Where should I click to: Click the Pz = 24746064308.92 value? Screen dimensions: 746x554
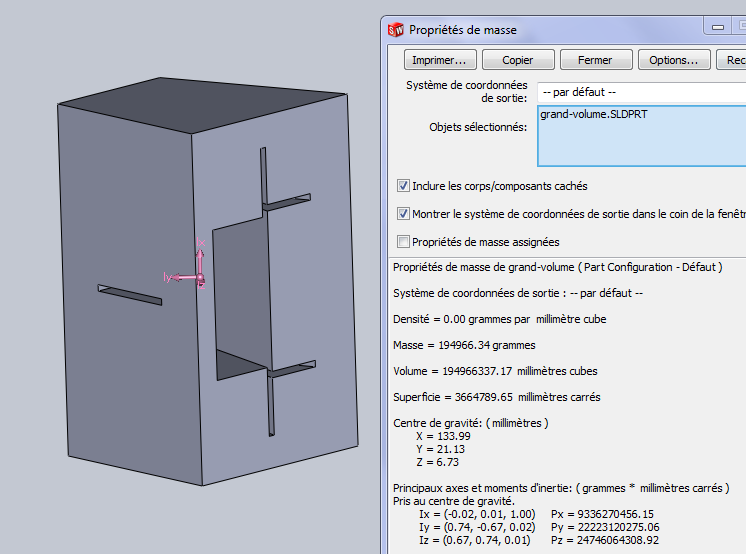[605, 540]
